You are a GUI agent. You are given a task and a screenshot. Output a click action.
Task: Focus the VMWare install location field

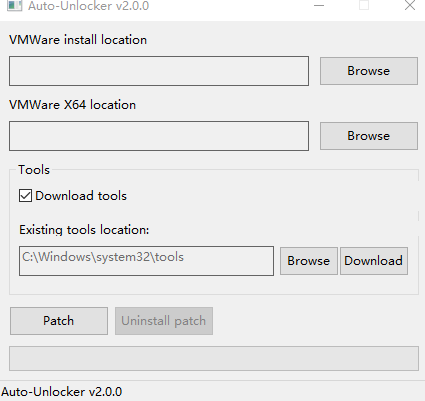click(159, 71)
